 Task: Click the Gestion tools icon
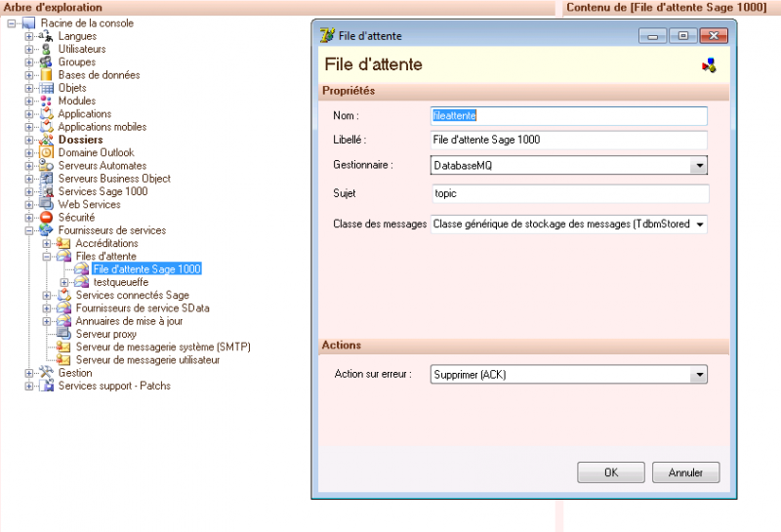pos(46,373)
